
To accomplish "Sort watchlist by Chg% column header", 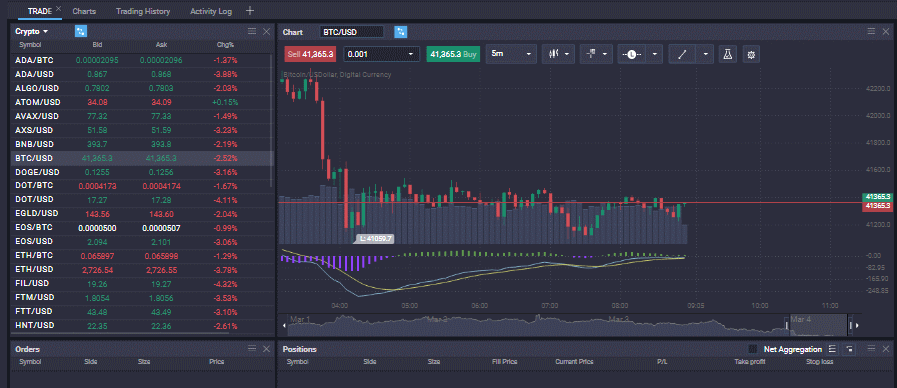I will pyautogui.click(x=225, y=45).
